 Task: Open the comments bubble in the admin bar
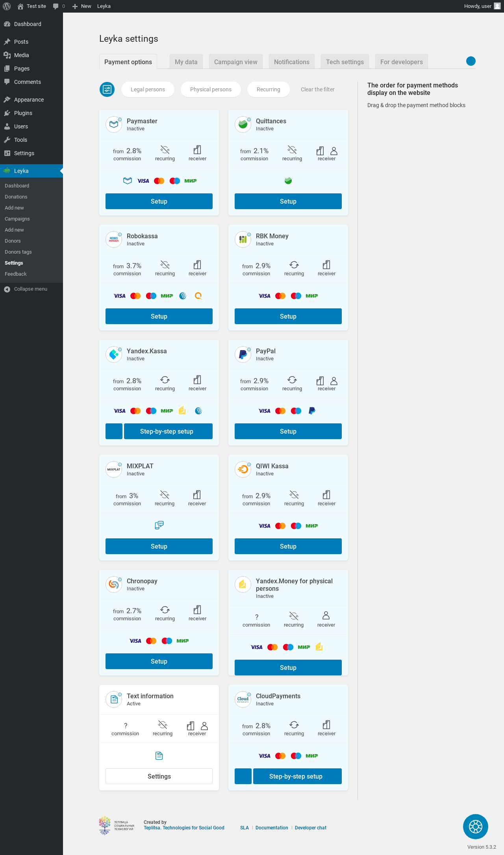pyautogui.click(x=59, y=6)
